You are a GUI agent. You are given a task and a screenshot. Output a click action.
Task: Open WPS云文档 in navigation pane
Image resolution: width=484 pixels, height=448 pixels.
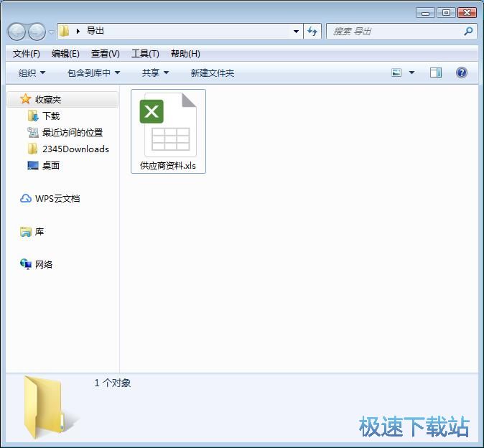(57, 198)
